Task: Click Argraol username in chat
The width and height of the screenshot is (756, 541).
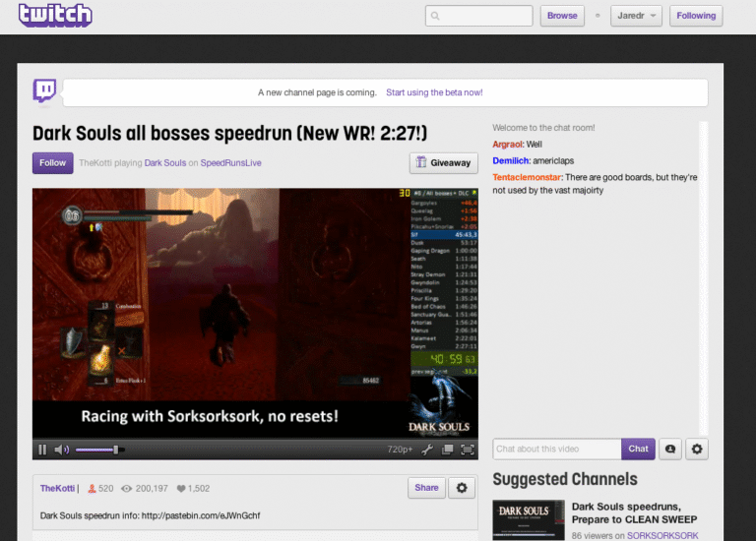Action: [x=507, y=144]
